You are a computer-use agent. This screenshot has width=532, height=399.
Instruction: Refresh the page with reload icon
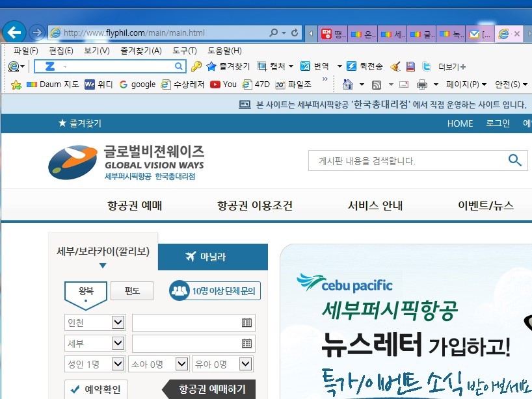pos(295,32)
